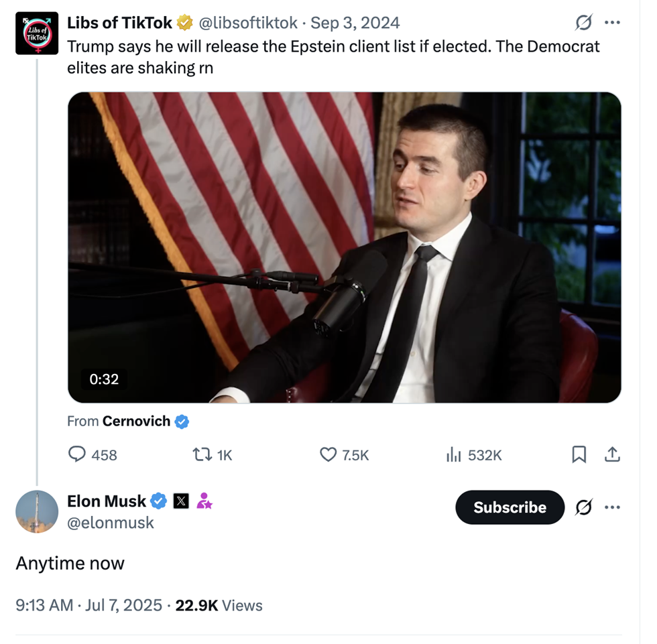Click Grok icon beside Subscribe button
The width and height of the screenshot is (657, 644).
[x=584, y=507]
